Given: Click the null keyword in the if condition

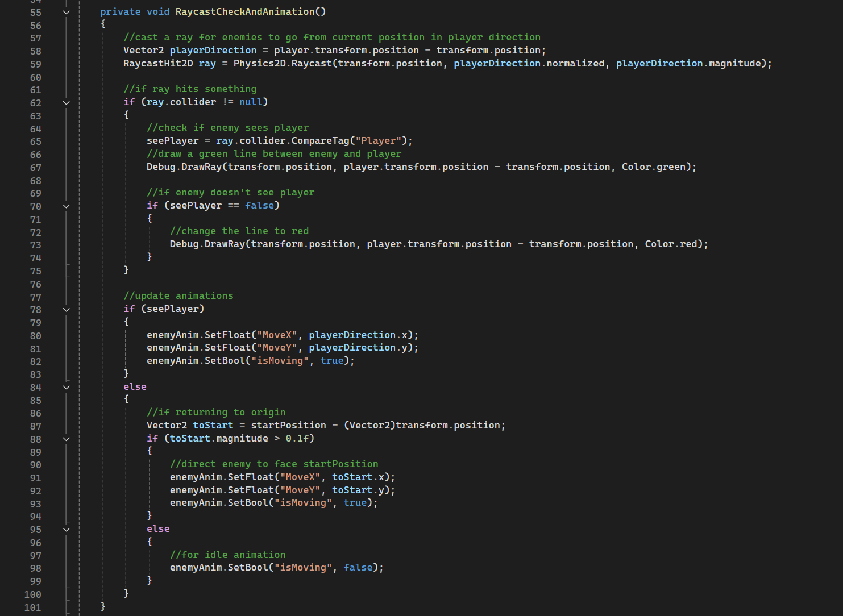Looking at the screenshot, I should pyautogui.click(x=250, y=102).
